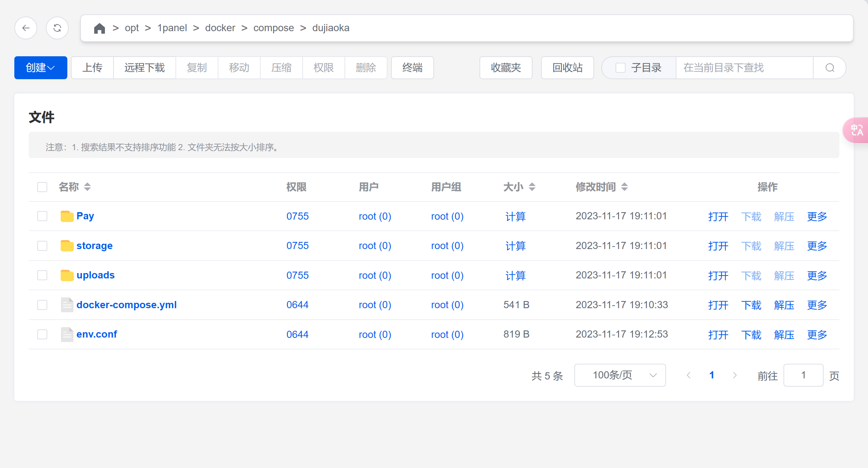Viewport: 868px width, 468px height.
Task: Go to root via home icon
Action: click(99, 28)
